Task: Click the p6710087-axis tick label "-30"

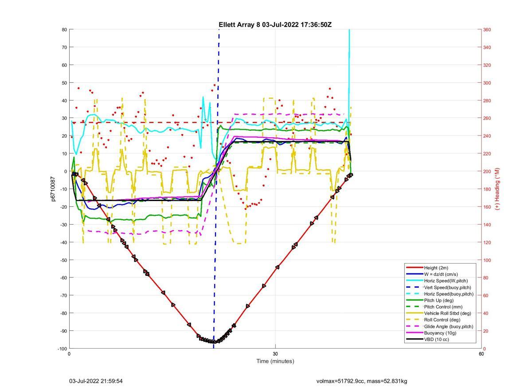Action: [x=63, y=225]
